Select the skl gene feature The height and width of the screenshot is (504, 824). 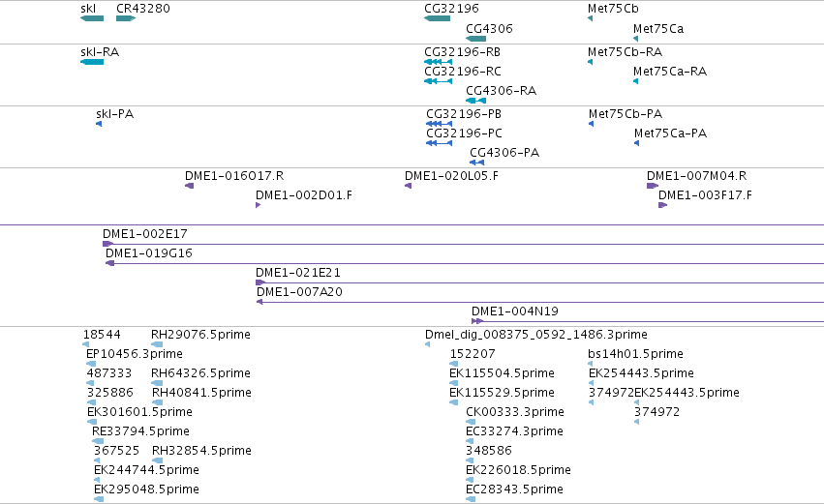(x=92, y=18)
